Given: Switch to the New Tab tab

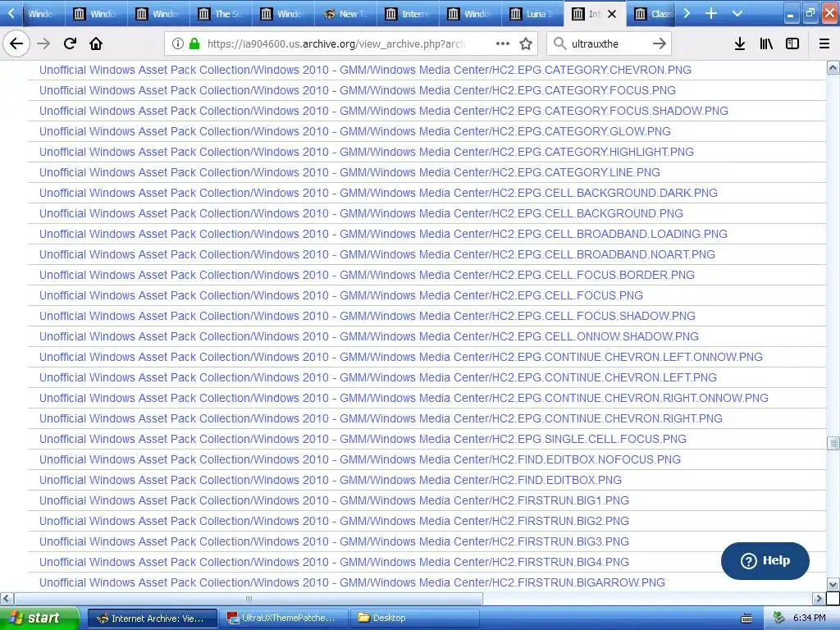Looking at the screenshot, I should tap(345, 14).
